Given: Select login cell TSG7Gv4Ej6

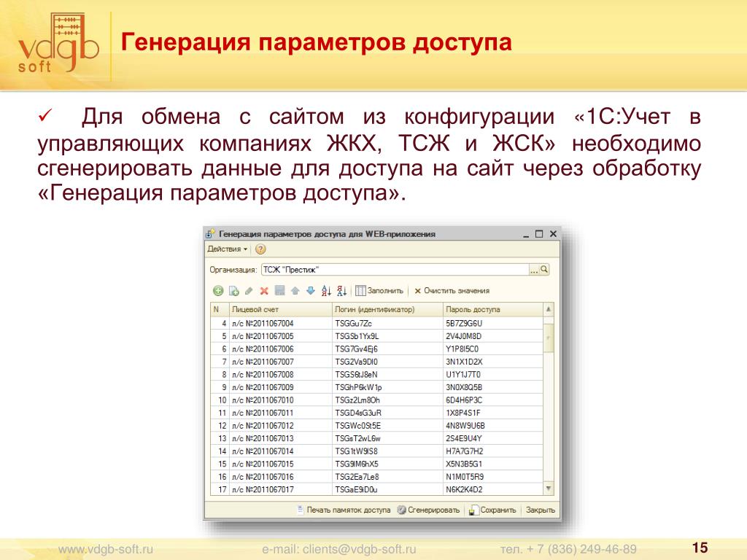Looking at the screenshot, I should (x=387, y=349).
